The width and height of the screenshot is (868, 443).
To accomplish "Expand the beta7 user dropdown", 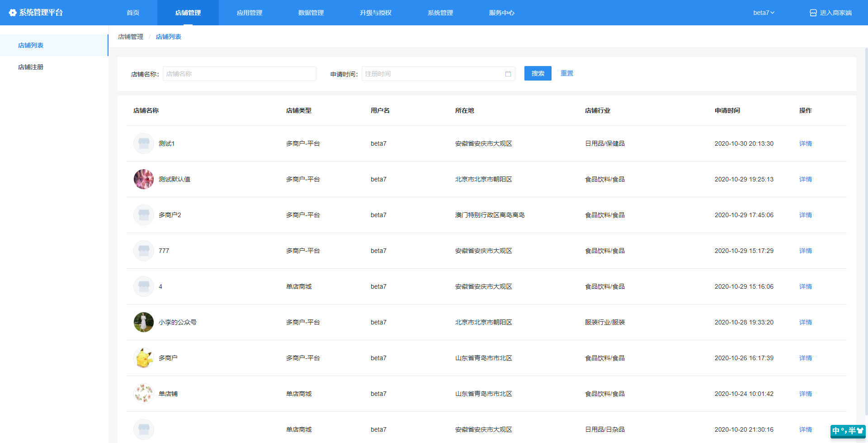I will coord(764,13).
